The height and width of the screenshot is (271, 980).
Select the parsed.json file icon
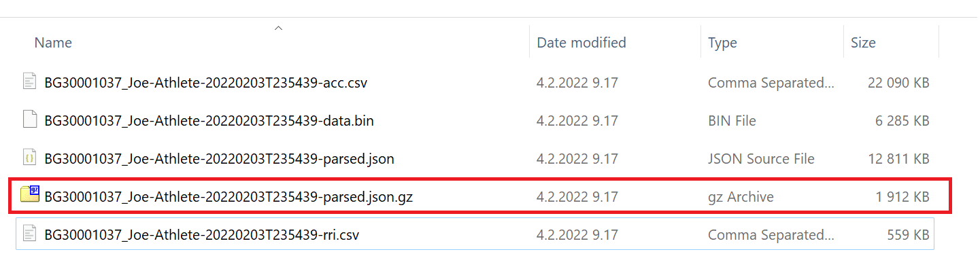[29, 159]
